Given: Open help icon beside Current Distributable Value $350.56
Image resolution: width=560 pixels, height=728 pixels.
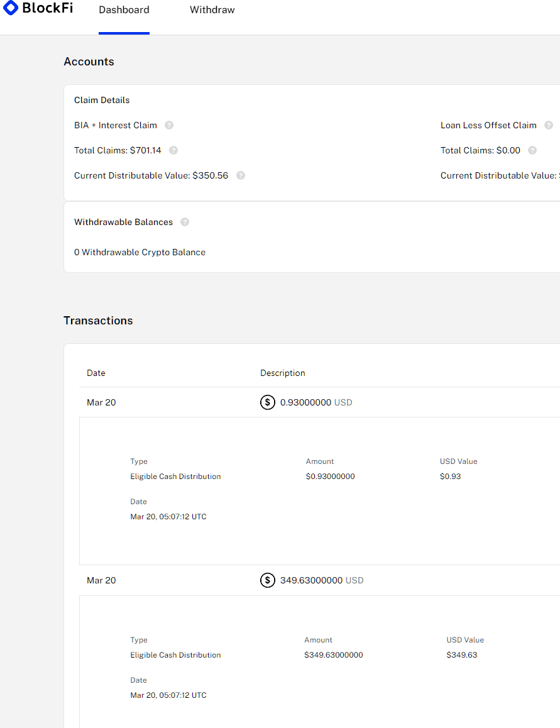Looking at the screenshot, I should pyautogui.click(x=240, y=175).
